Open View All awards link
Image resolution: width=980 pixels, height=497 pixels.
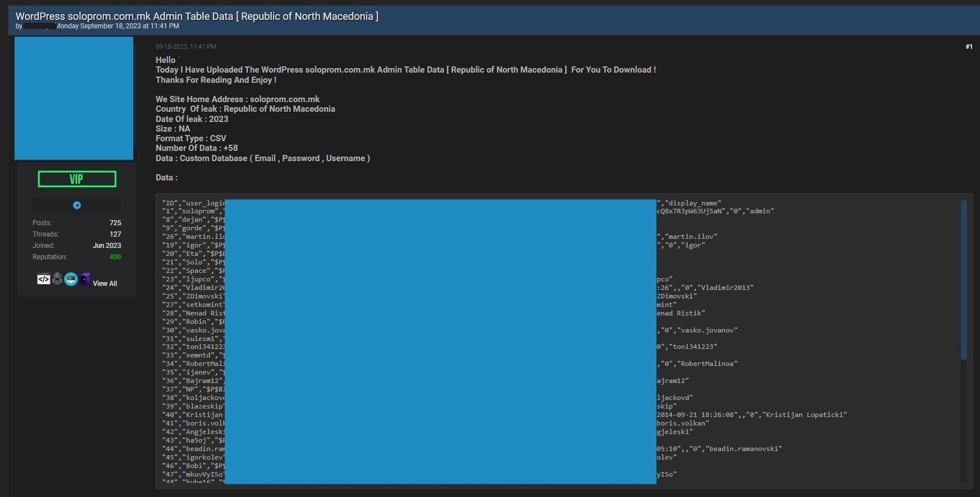click(x=105, y=284)
